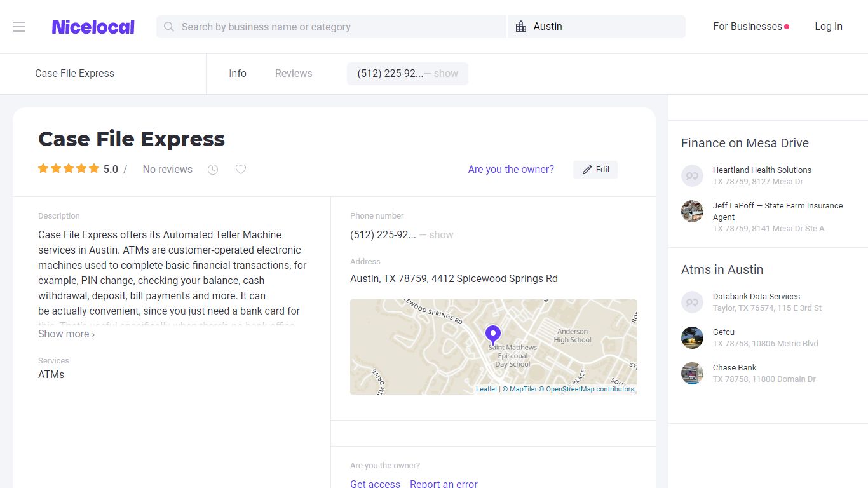
Task: Open Gefcu thumbnail photo
Action: pyautogui.click(x=692, y=337)
